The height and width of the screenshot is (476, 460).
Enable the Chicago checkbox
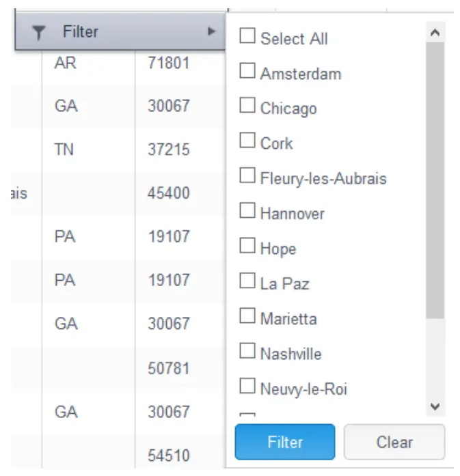pos(247,107)
